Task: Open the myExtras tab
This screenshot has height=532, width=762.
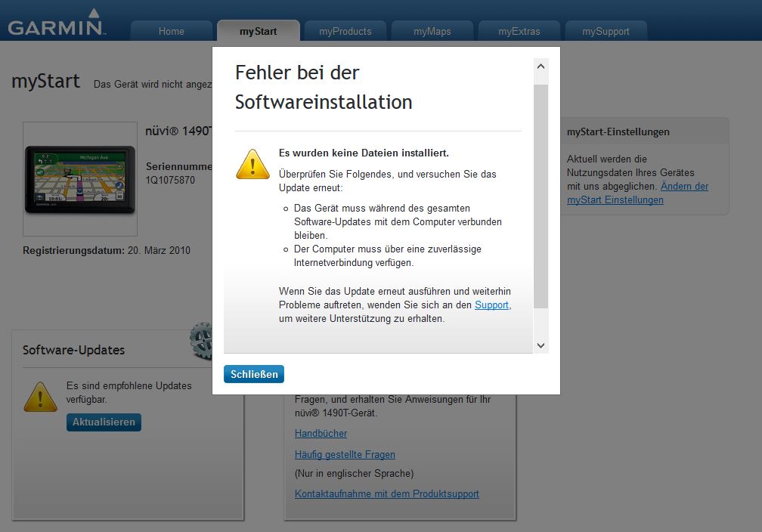Action: (x=519, y=32)
